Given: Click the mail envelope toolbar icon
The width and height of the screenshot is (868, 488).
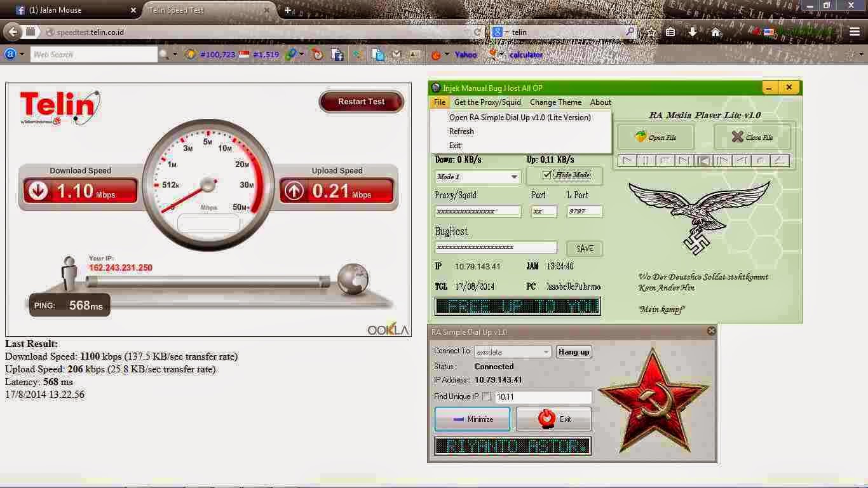Looking at the screenshot, I should (x=397, y=55).
